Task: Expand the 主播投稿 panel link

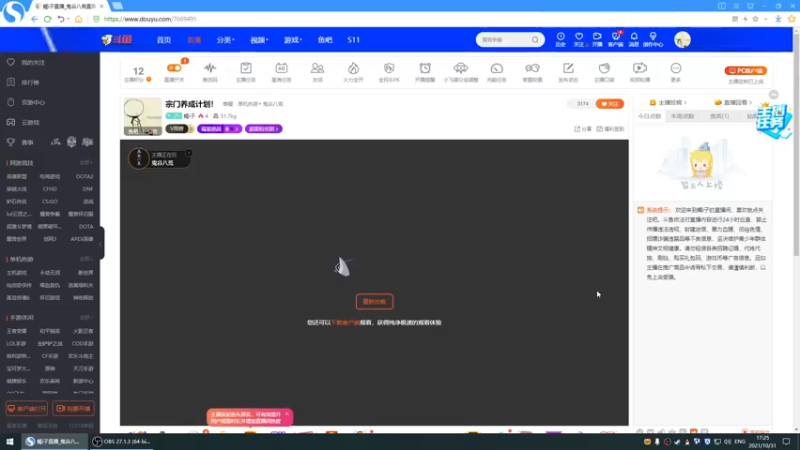Action: tap(668, 103)
